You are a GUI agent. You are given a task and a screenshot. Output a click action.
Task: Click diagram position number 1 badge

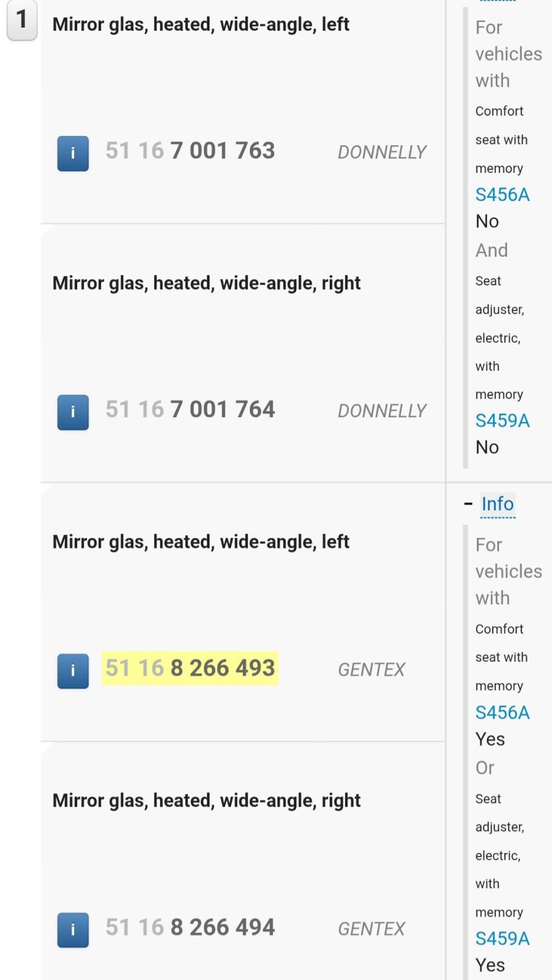click(x=22, y=20)
